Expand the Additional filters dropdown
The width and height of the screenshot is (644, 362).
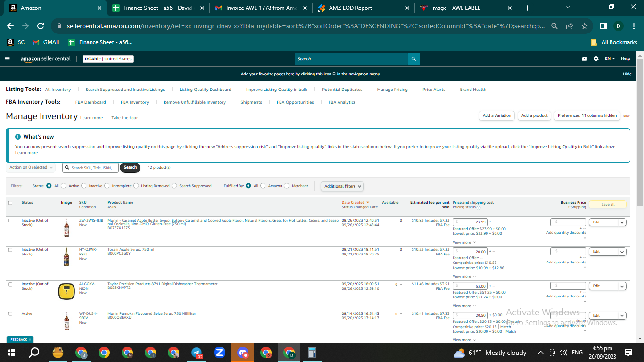pos(342,186)
